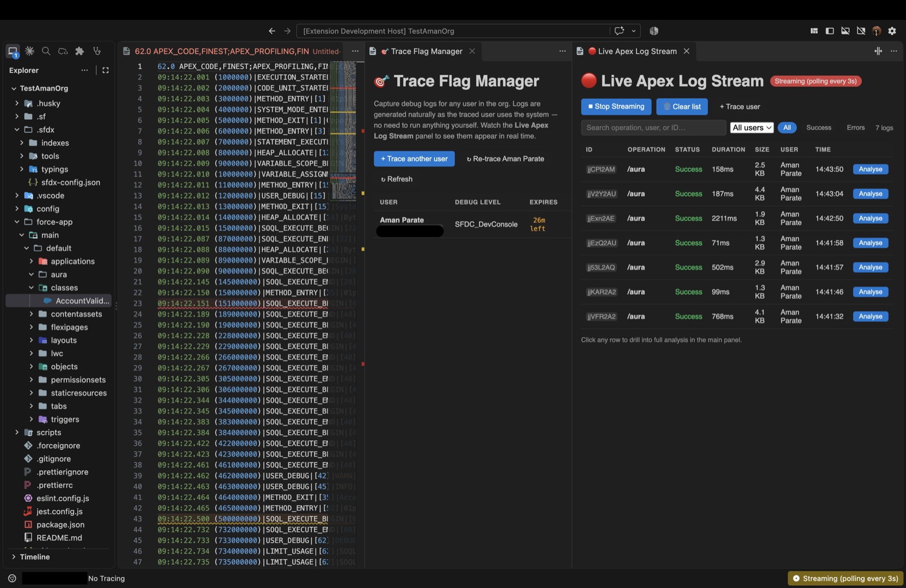Go forward with the right navigation arrow
The image size is (906, 588).
point(287,31)
